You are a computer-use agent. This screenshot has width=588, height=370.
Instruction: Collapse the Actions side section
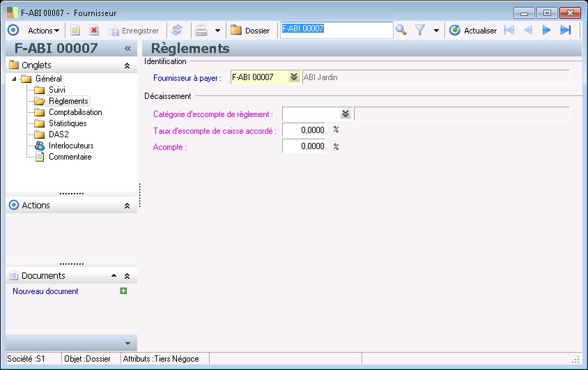127,206
